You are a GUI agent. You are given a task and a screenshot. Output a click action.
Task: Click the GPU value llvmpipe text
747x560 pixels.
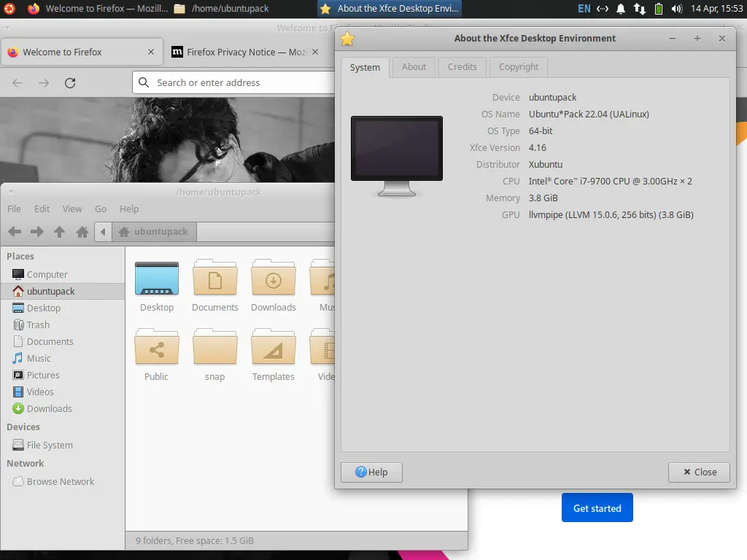(x=611, y=215)
